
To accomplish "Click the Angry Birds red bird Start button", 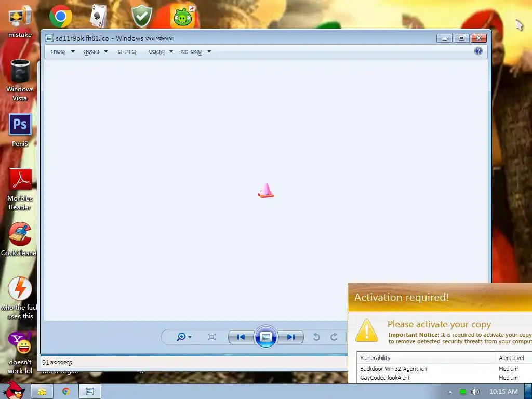I will [x=14, y=390].
